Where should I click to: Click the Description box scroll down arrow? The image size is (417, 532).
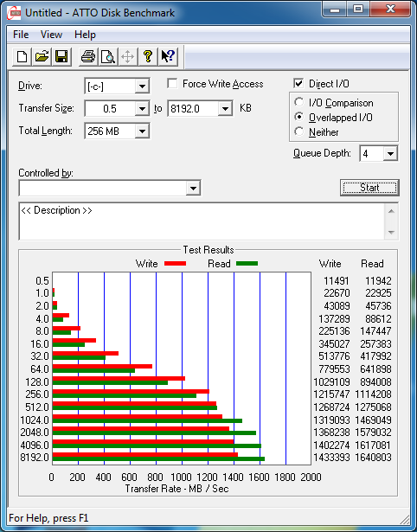(391, 233)
